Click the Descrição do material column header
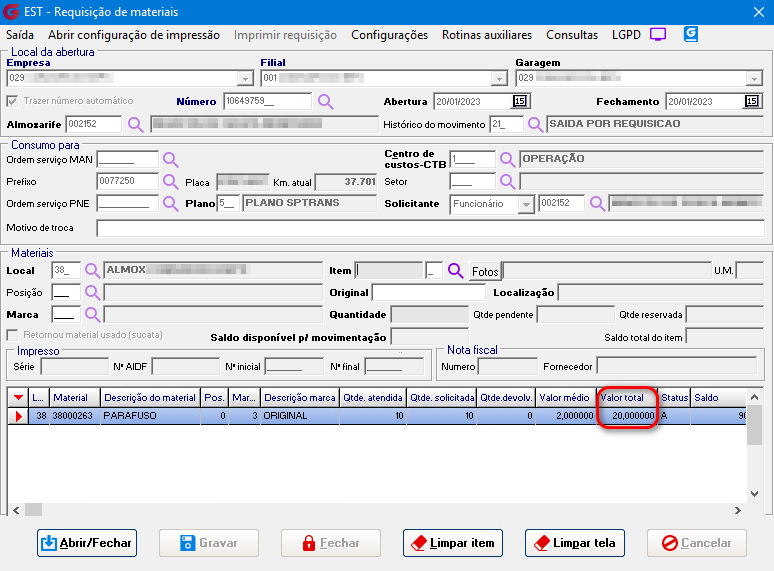The height and width of the screenshot is (571, 774). [x=150, y=398]
